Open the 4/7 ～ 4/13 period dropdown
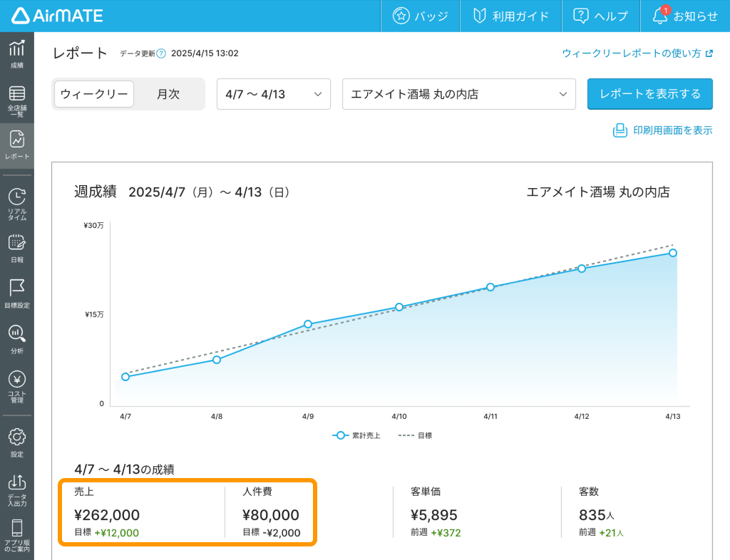Image resolution: width=730 pixels, height=560 pixels. (x=274, y=94)
